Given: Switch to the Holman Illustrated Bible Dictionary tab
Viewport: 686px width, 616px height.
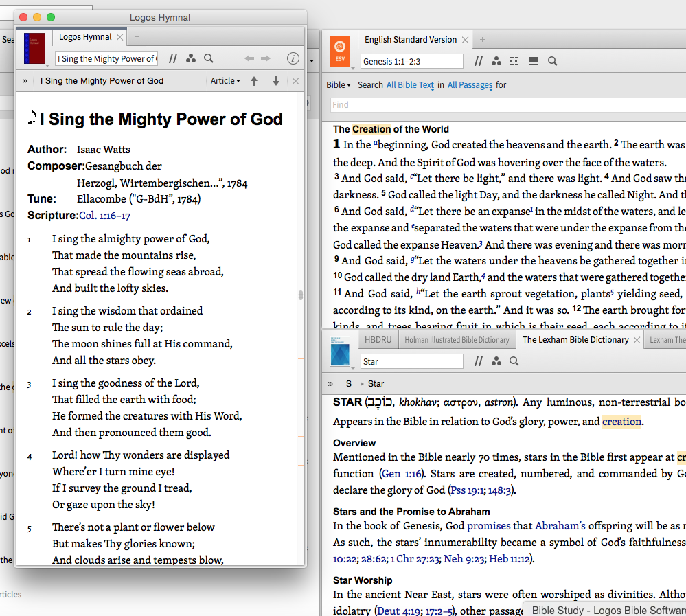Looking at the screenshot, I should tap(457, 340).
